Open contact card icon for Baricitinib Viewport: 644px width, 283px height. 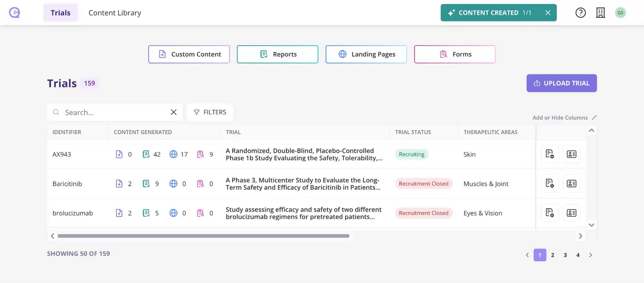click(x=571, y=184)
